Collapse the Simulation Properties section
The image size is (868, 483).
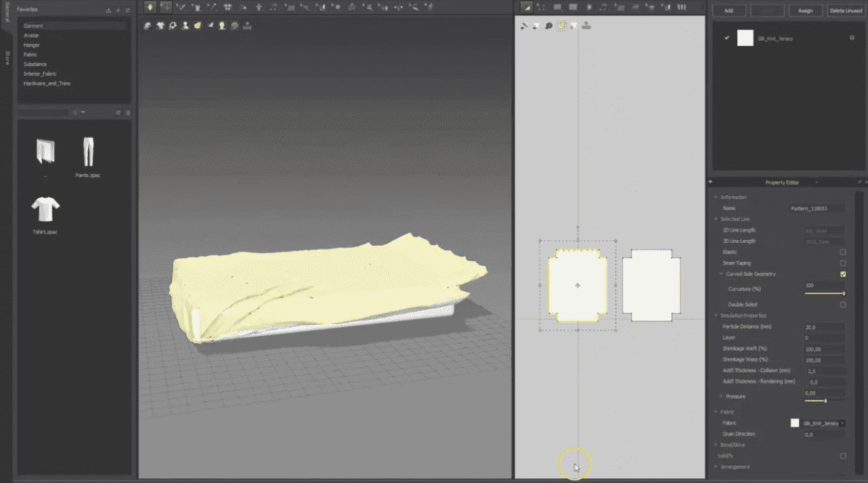point(715,315)
